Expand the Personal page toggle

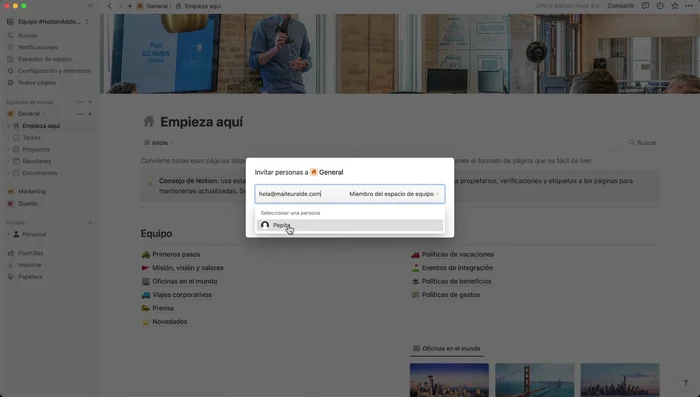8,234
